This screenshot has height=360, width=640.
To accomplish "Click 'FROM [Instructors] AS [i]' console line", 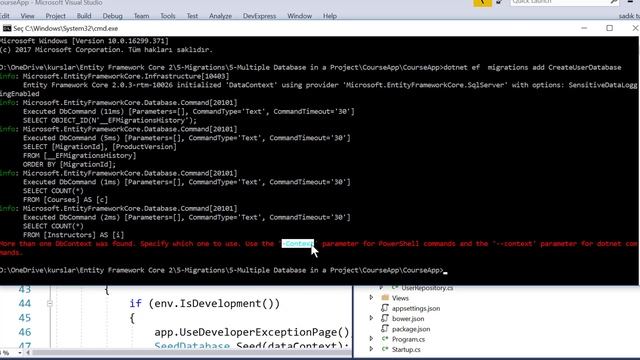I will click(73, 235).
